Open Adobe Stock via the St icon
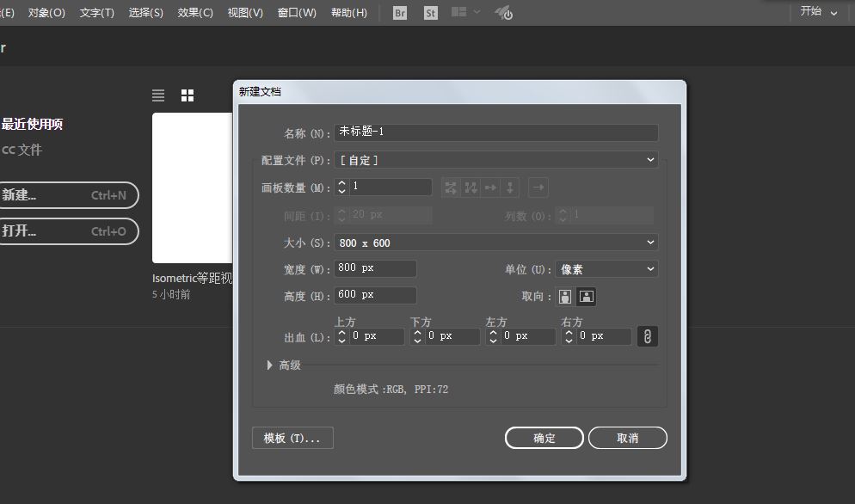The width and height of the screenshot is (855, 504). (x=429, y=13)
